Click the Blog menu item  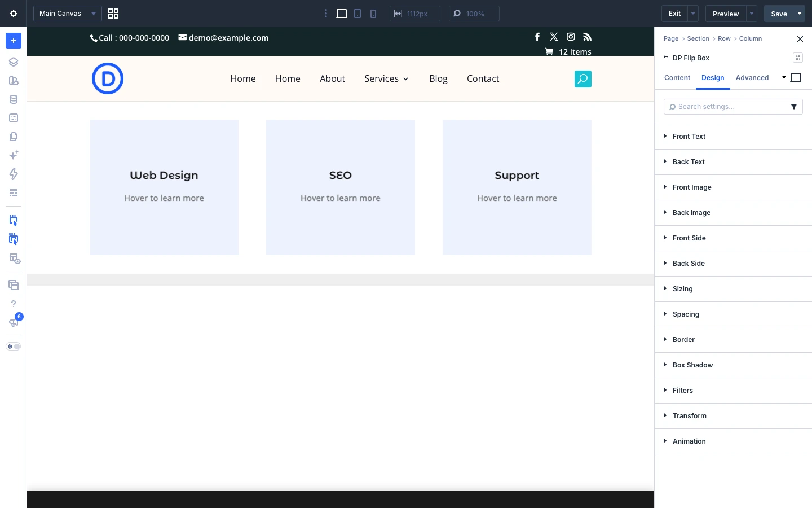coord(438,78)
